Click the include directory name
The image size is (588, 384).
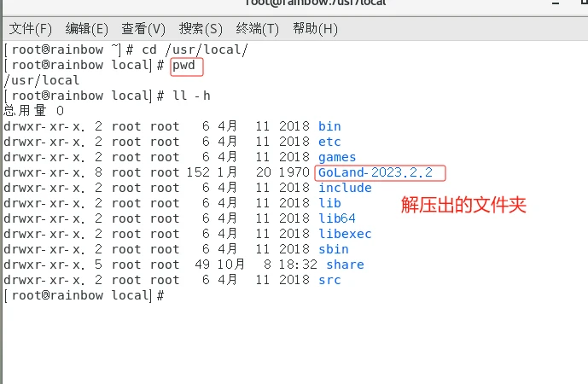(345, 188)
